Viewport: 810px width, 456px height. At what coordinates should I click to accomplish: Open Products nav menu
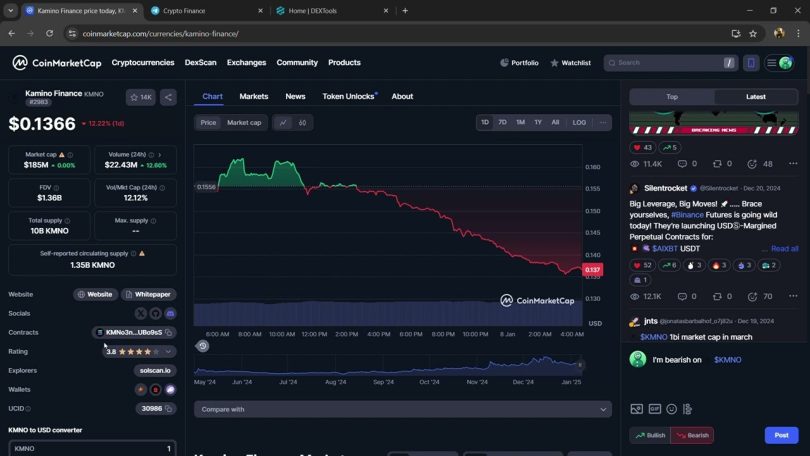(344, 62)
